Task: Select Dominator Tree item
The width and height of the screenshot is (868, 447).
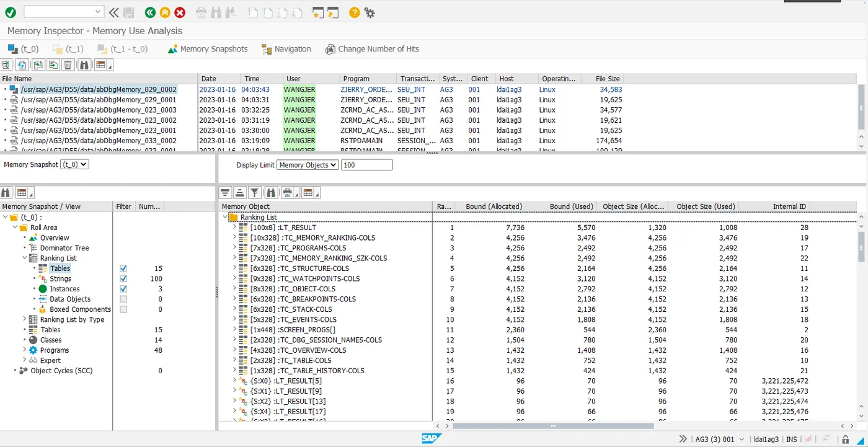Action: [x=64, y=248]
